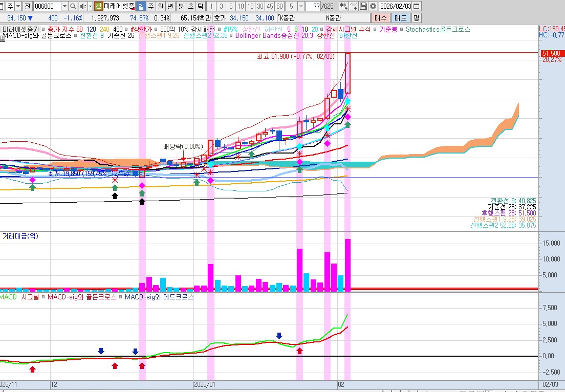Viewport: 565px width, 392px height.
Task: Click the 평 button
Action: pos(416,18)
